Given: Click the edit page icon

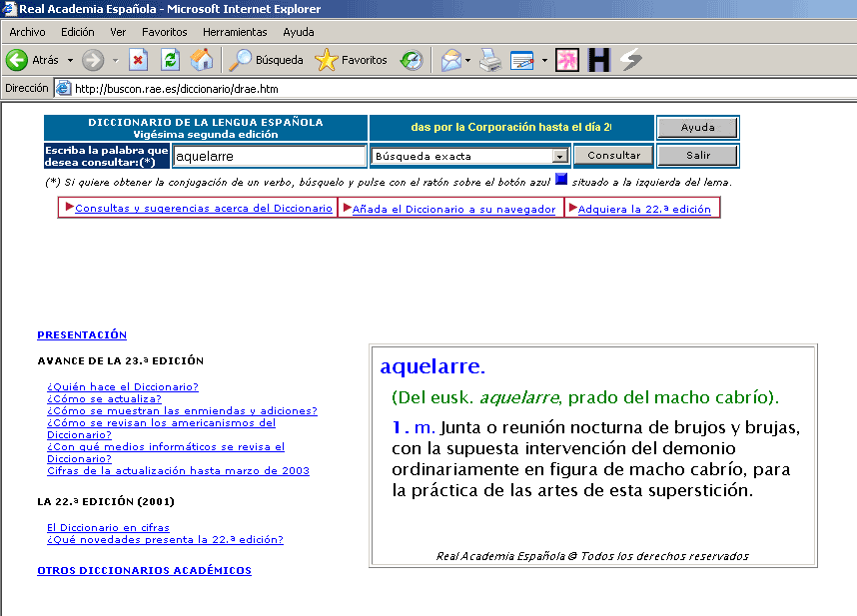Looking at the screenshot, I should (x=522, y=60).
